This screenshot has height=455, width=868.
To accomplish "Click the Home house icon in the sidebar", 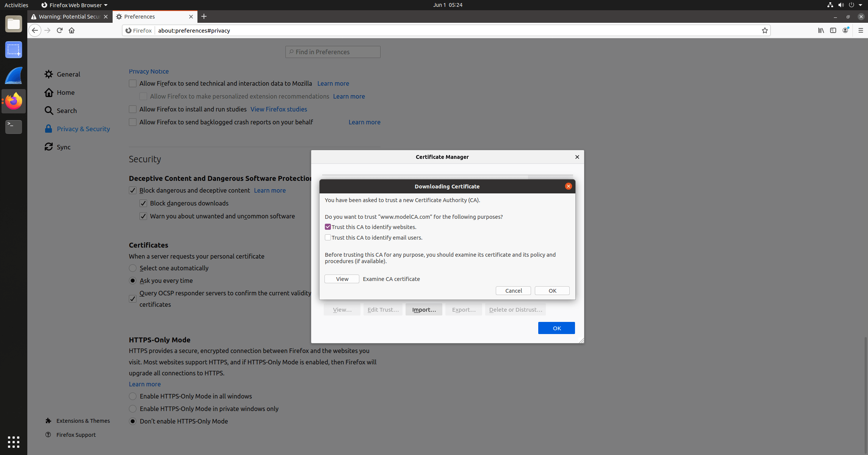I will 49,93.
